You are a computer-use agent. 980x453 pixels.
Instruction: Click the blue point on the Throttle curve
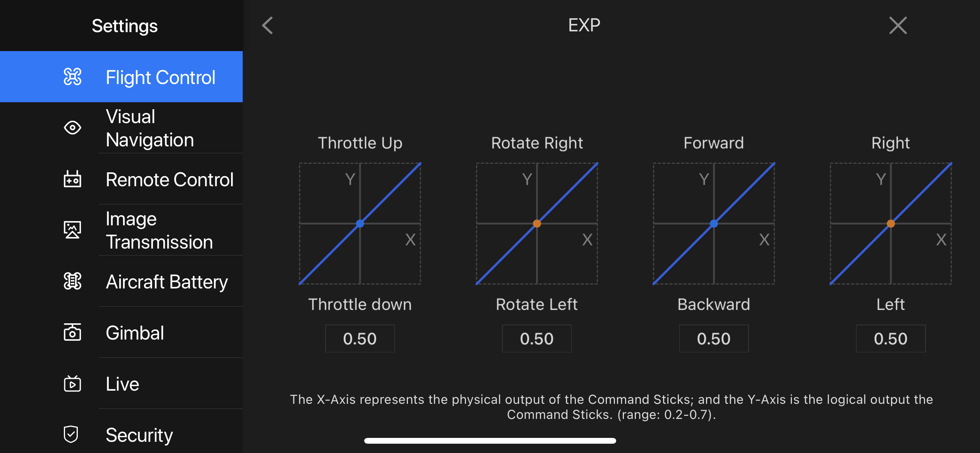point(360,223)
